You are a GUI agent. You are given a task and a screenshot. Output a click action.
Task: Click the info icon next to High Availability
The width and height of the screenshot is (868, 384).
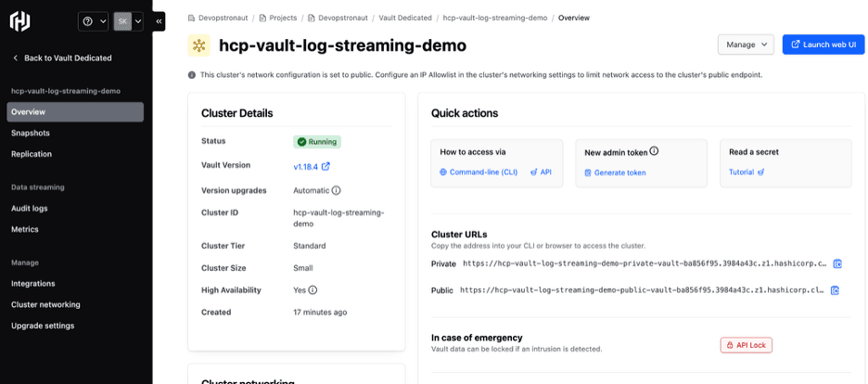pyautogui.click(x=313, y=289)
